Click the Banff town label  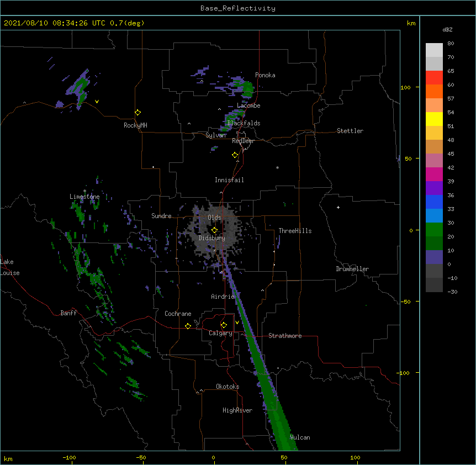68,313
